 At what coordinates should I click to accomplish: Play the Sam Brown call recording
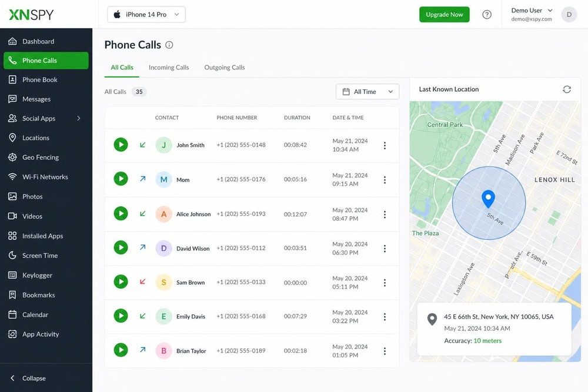click(121, 282)
